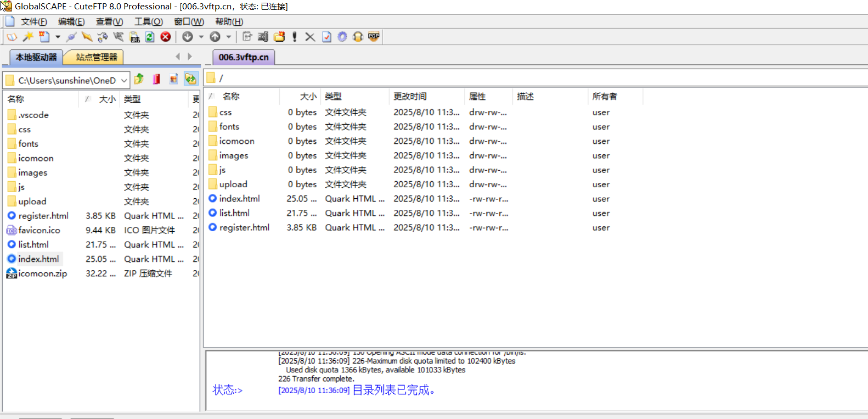This screenshot has height=419, width=868.
Task: Click the headset support icon
Action: [358, 37]
